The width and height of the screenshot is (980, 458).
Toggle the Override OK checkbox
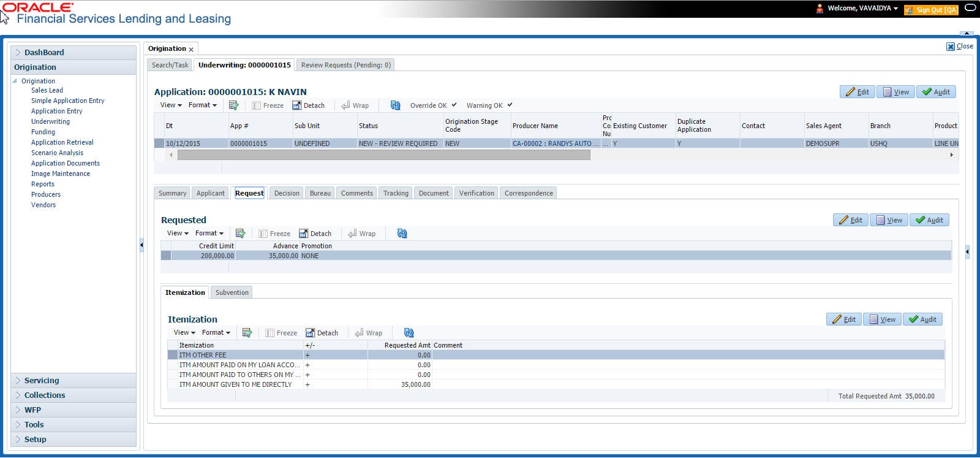[x=454, y=105]
